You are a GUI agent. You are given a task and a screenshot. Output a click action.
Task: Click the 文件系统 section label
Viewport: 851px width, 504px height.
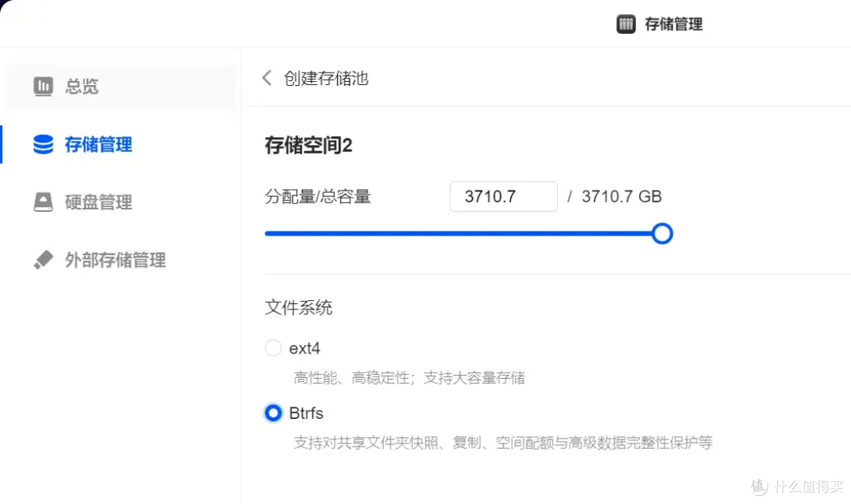pos(298,308)
